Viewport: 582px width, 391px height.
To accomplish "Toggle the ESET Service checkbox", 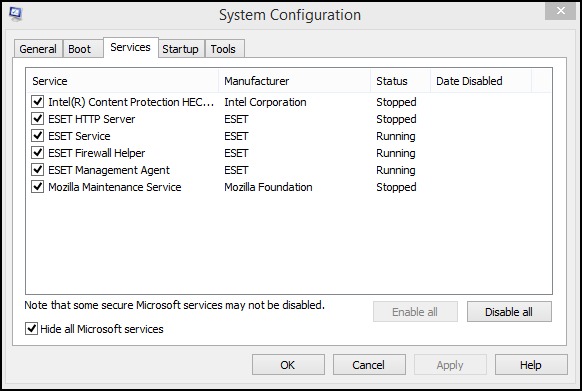I will tap(37, 136).
